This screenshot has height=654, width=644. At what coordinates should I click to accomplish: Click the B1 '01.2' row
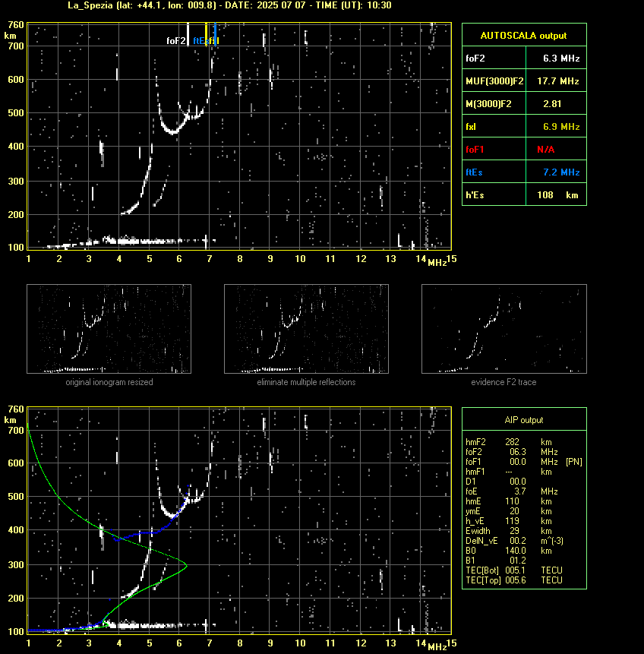click(495, 561)
